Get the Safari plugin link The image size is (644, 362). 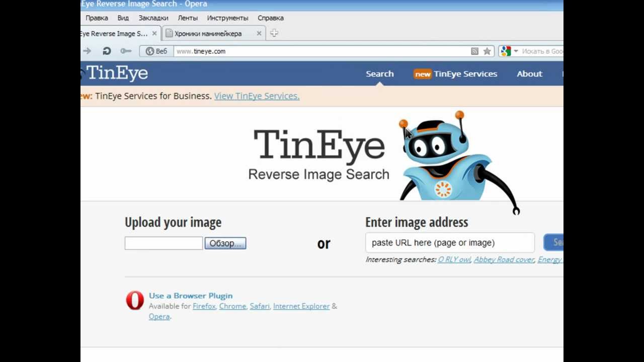pyautogui.click(x=260, y=306)
